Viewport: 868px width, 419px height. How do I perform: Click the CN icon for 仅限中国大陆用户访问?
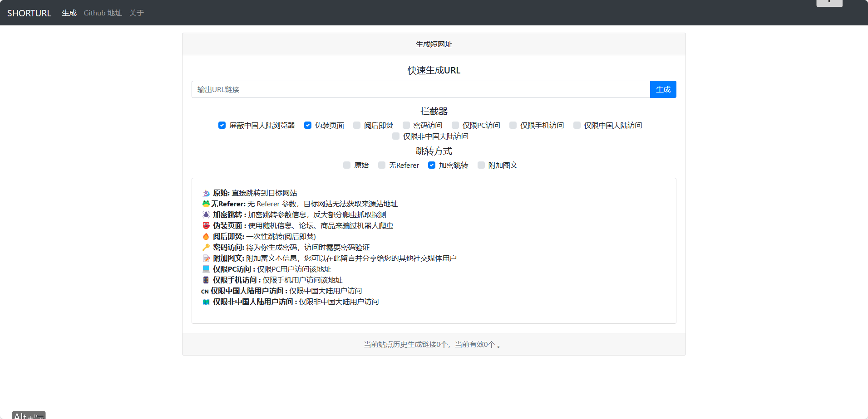205,291
